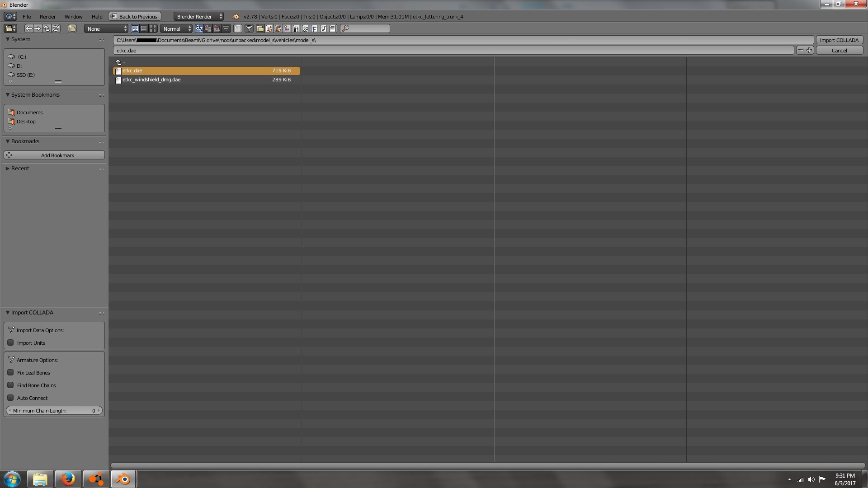Move to parent directory using toolbar arrow

point(47,28)
